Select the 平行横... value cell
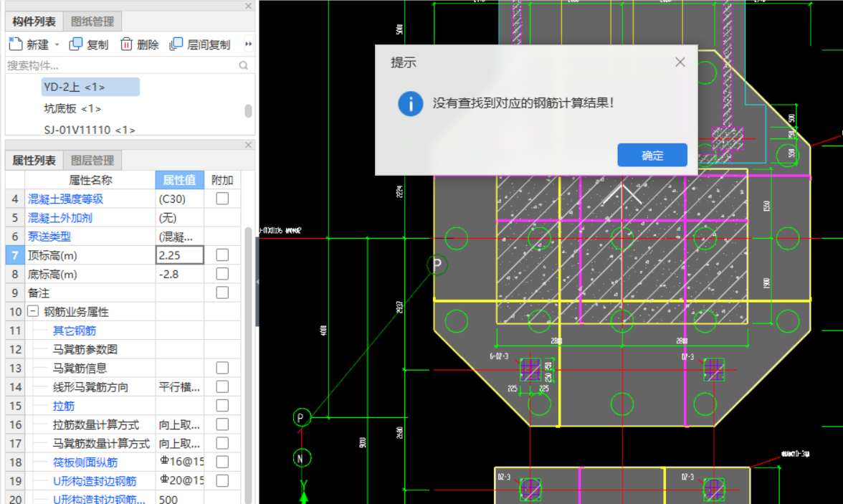The height and width of the screenshot is (504, 843). click(179, 387)
